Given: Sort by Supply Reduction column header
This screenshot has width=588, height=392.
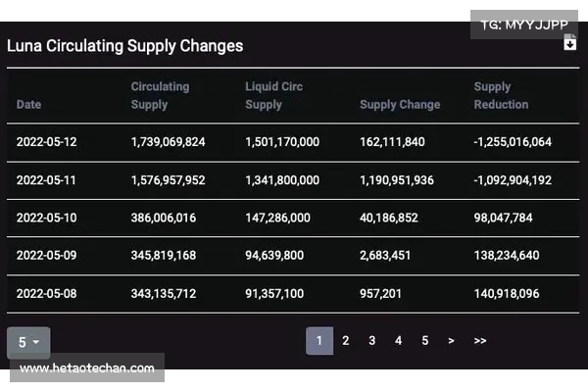Looking at the screenshot, I should pyautogui.click(x=501, y=95).
